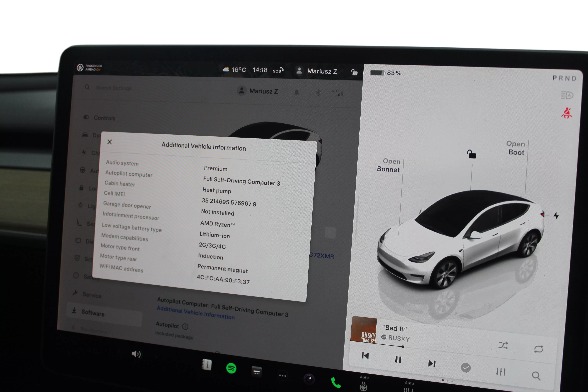Viewport: 588px width, 392px height.
Task: Open the Controls menu item
Action: coord(104,118)
